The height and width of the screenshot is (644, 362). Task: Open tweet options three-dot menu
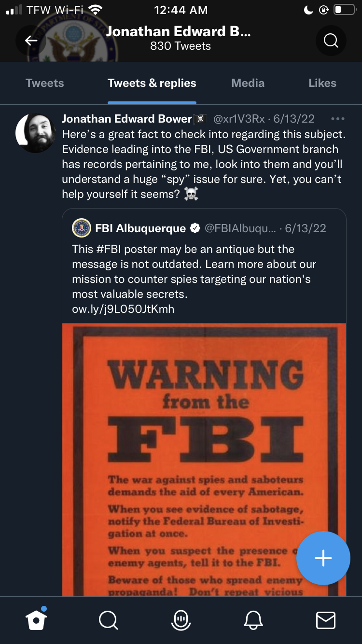338,119
